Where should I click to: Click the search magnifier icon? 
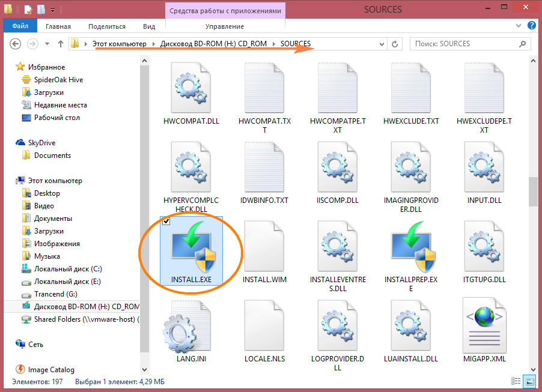point(522,44)
